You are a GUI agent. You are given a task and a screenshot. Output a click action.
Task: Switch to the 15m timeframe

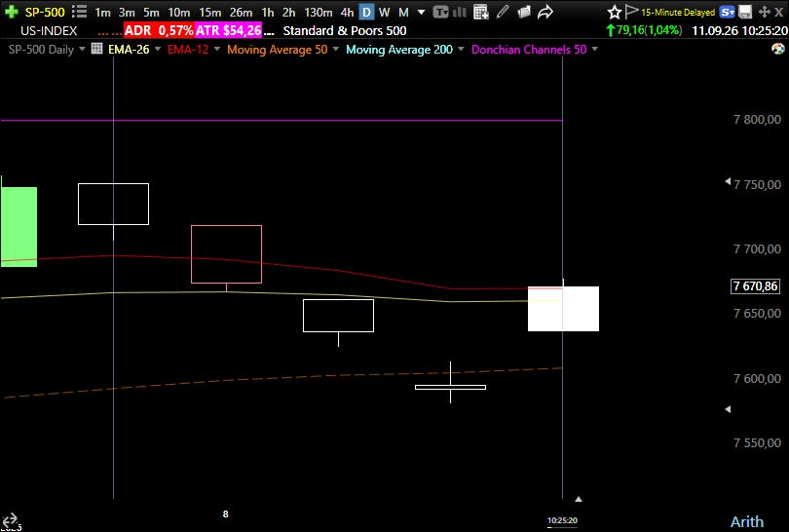(209, 12)
